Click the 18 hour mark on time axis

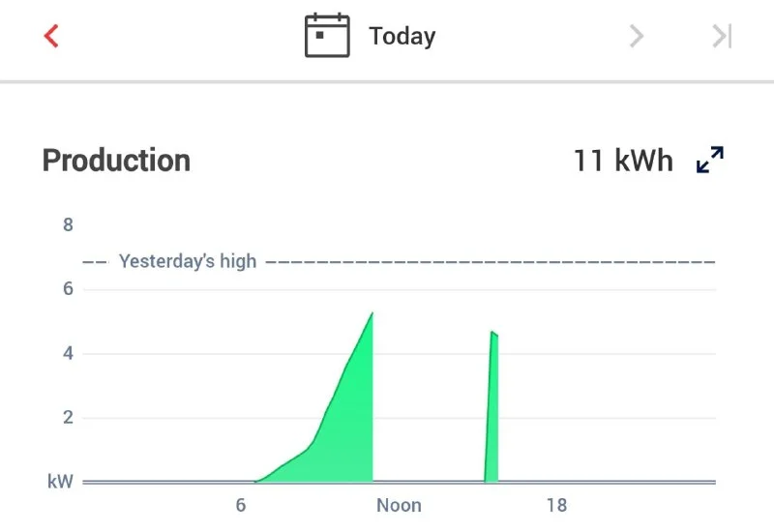556,506
